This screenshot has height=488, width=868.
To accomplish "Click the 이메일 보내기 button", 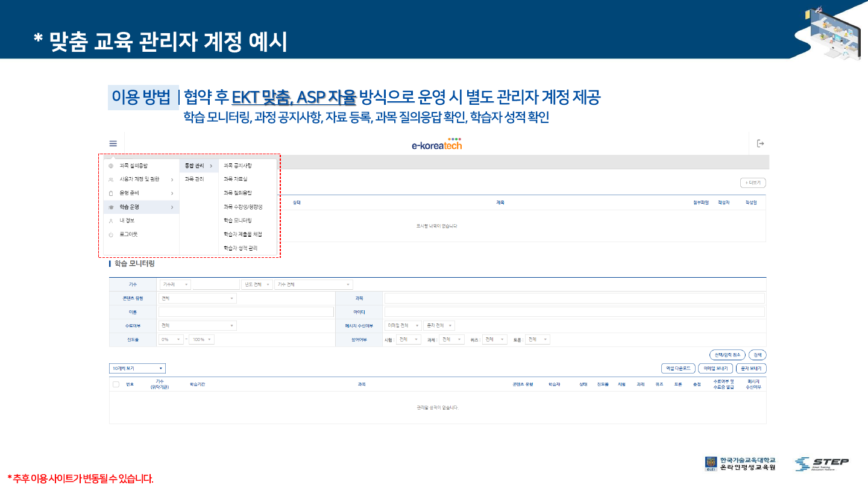I will 715,368.
